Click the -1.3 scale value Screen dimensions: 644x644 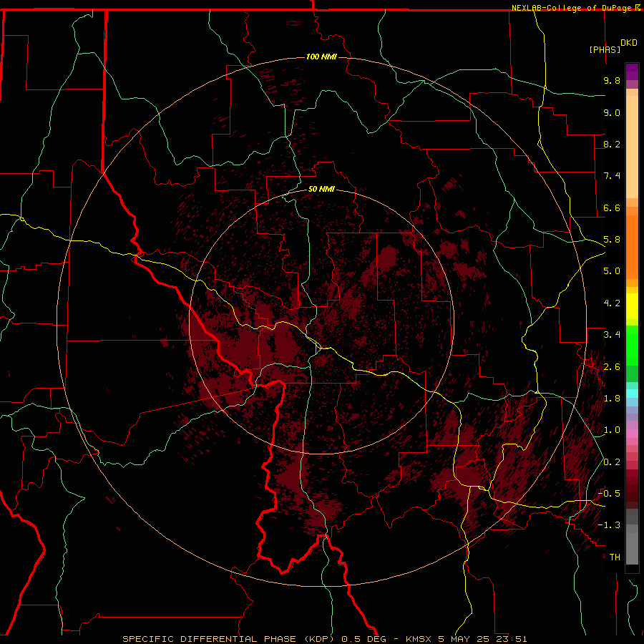pos(609,525)
